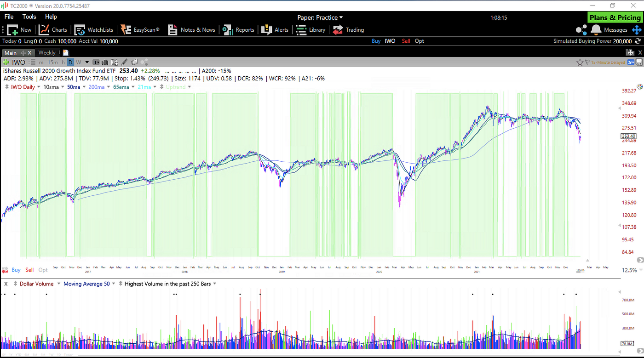644x358 pixels.
Task: Open the Paper: Practice account dropdown
Action: (x=320, y=17)
